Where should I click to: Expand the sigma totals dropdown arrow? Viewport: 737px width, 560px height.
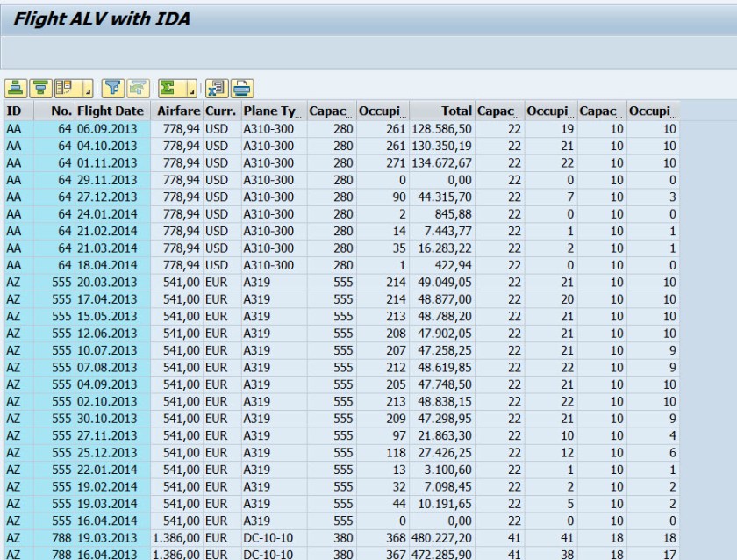(190, 88)
